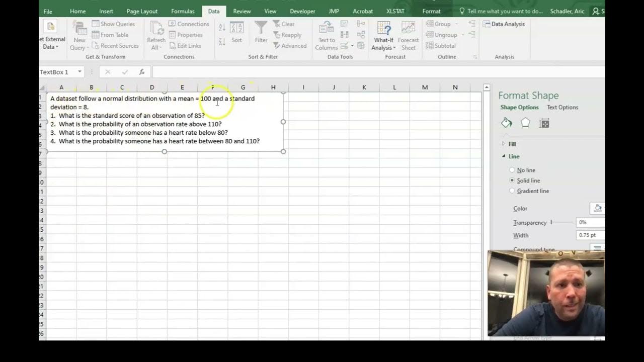Switch to Text Options in Format Shape

[x=562, y=107]
